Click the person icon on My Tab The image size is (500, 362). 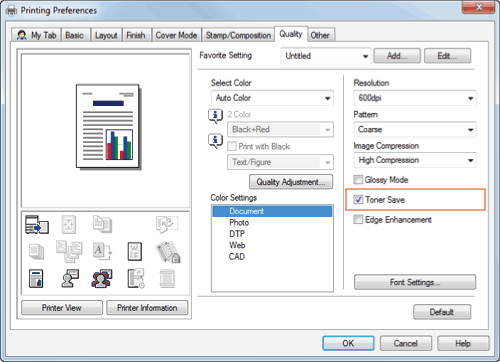tap(22, 35)
